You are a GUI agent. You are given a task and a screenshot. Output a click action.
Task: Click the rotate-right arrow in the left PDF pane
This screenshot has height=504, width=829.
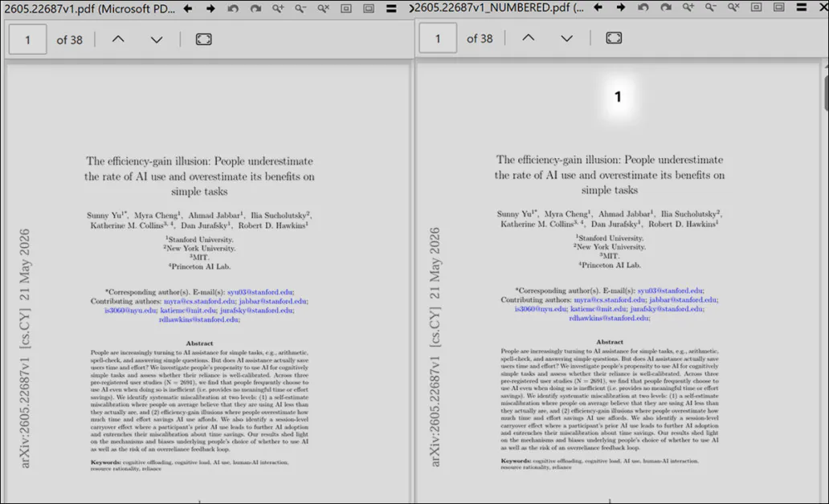[256, 9]
